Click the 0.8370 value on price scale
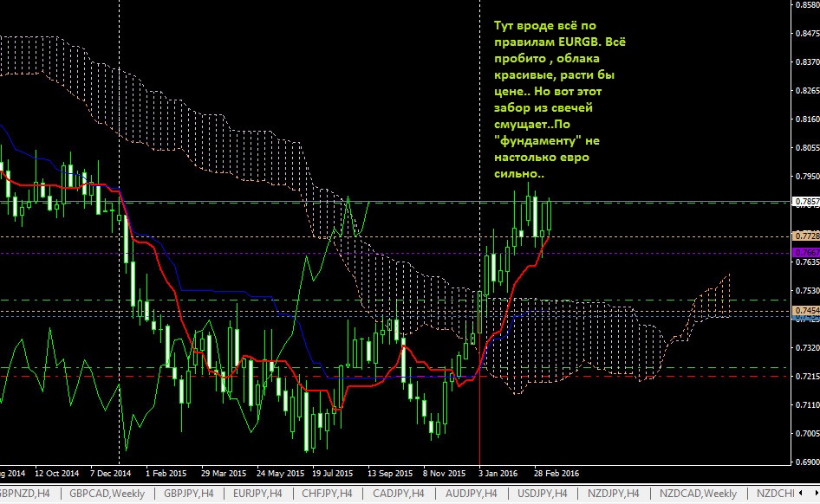The height and width of the screenshot is (504, 820). click(x=808, y=61)
